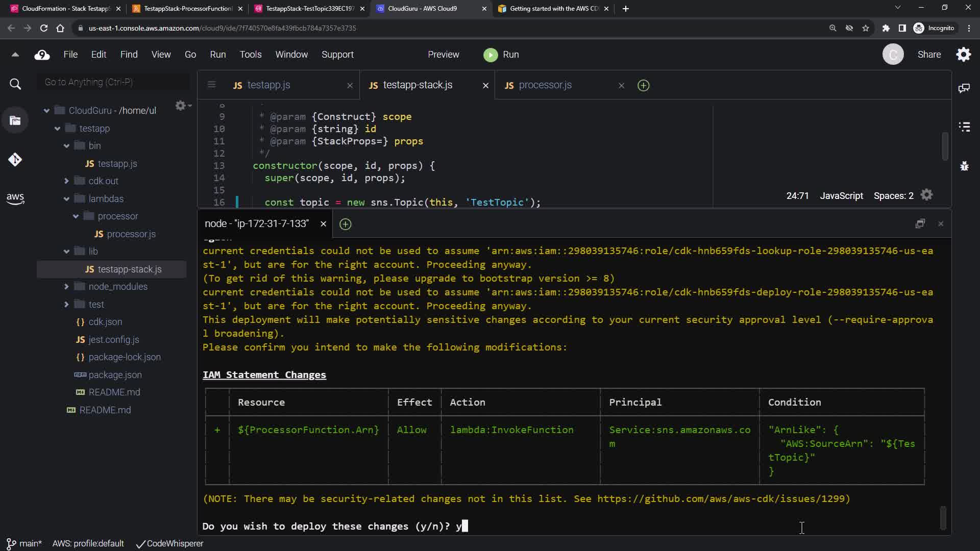
Task: Expand the cdk.out folder
Action: coord(66,181)
